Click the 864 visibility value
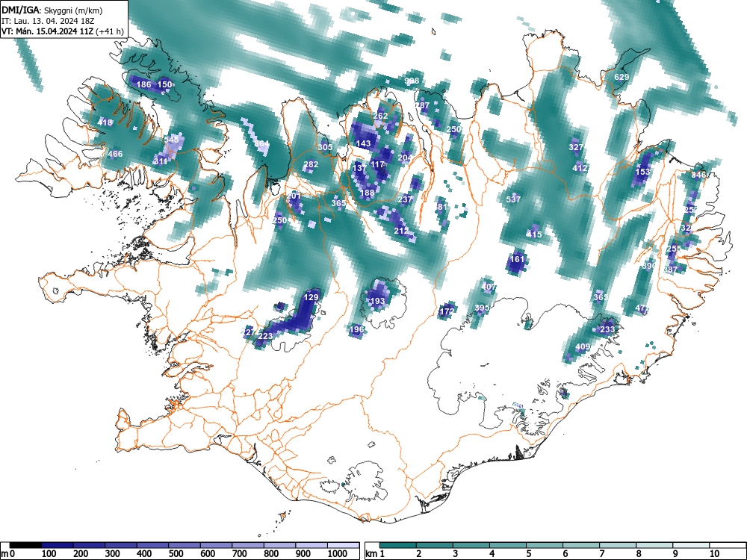The width and height of the screenshot is (747, 560). [x=261, y=143]
